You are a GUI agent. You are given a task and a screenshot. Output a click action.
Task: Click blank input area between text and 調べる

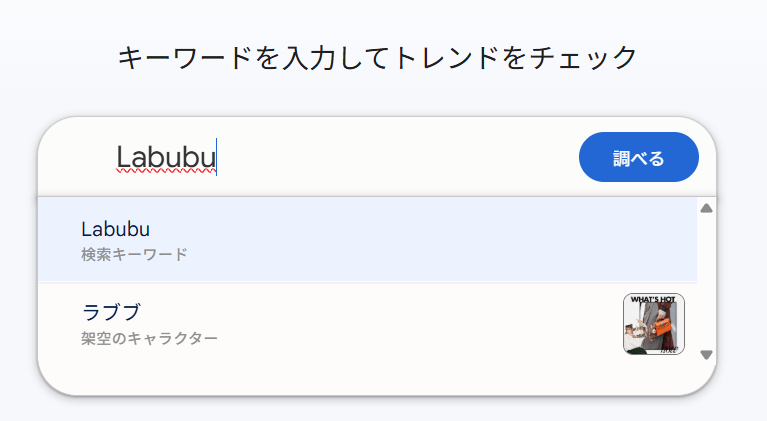tap(400, 157)
